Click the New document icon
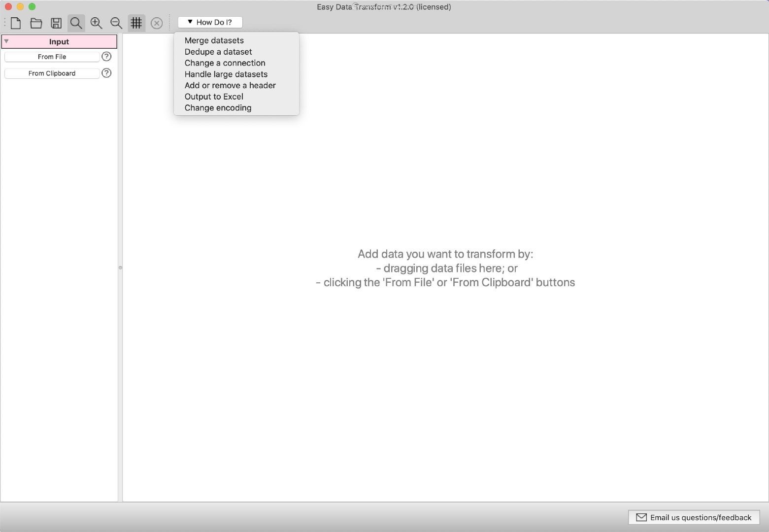769x532 pixels. pyautogui.click(x=16, y=23)
